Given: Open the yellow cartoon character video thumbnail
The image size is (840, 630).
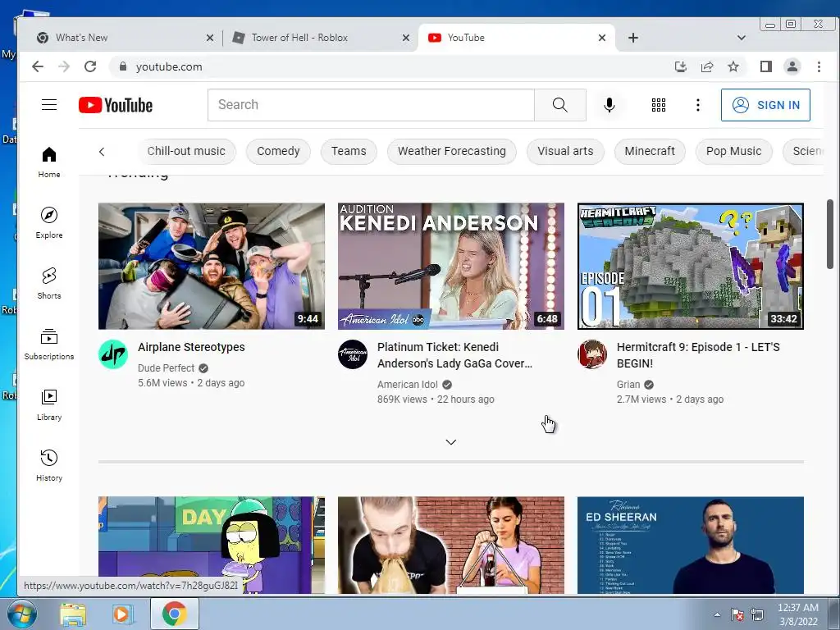Looking at the screenshot, I should point(211,545).
